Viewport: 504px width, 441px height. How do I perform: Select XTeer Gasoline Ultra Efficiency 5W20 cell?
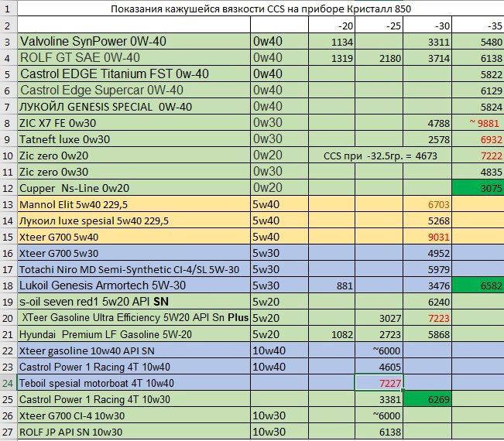point(134,318)
